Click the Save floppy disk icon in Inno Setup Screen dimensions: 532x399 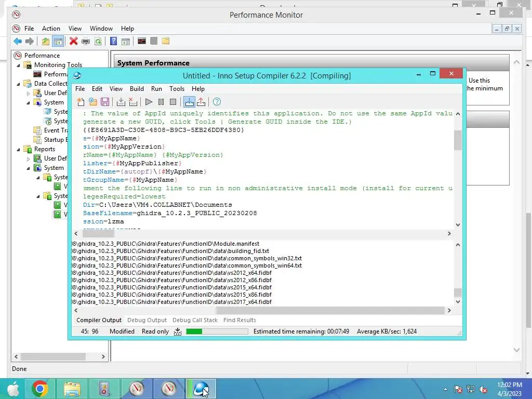click(105, 102)
